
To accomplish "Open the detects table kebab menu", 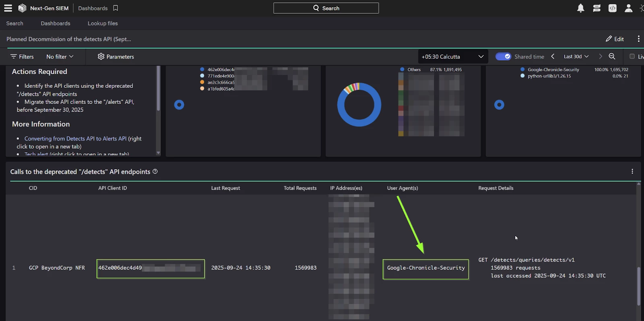I will coord(632,172).
